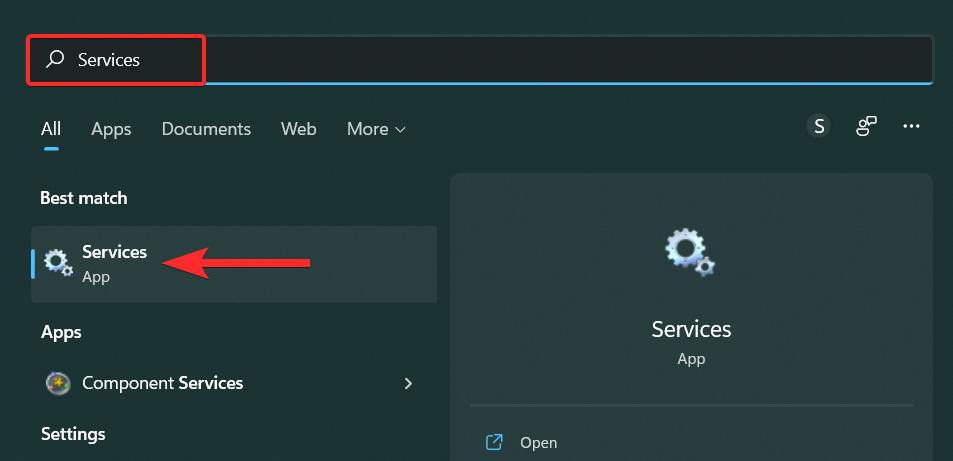
Task: Open the three-dot options menu
Action: pos(911,126)
